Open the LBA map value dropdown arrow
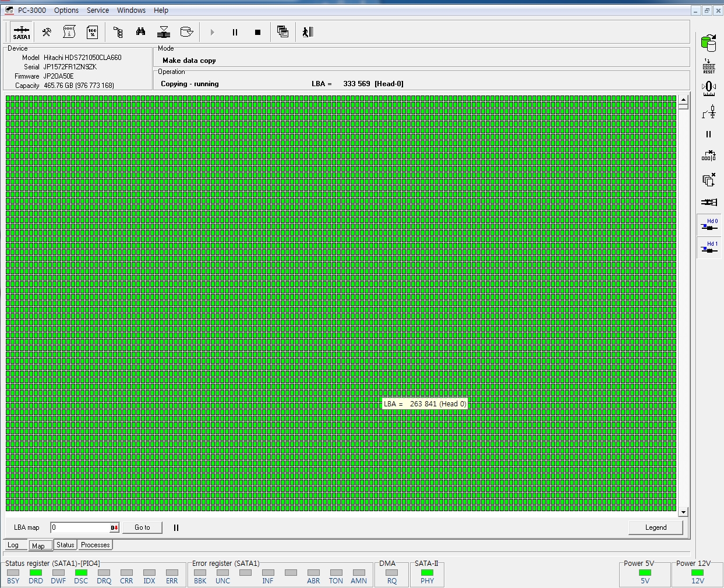This screenshot has width=724, height=588. (x=114, y=528)
